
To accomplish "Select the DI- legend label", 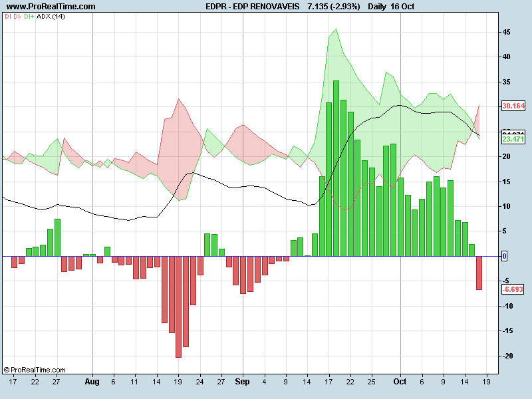I will coord(17,16).
